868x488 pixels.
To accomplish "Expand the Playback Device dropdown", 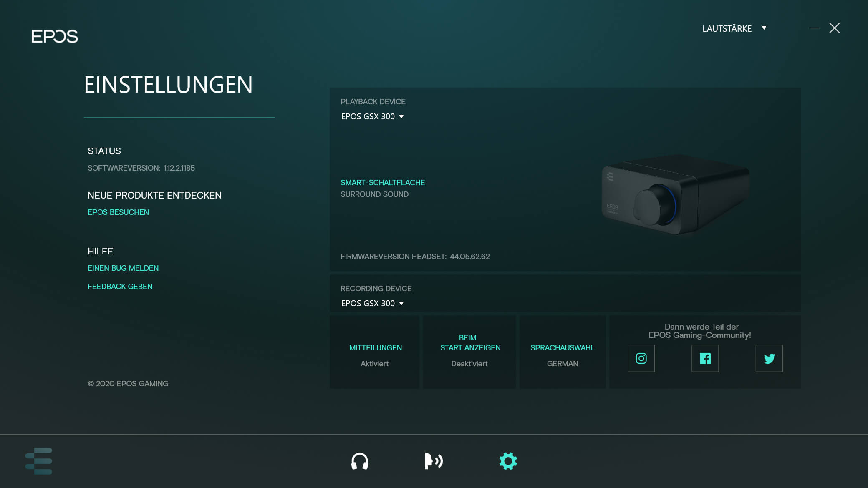I will (372, 117).
